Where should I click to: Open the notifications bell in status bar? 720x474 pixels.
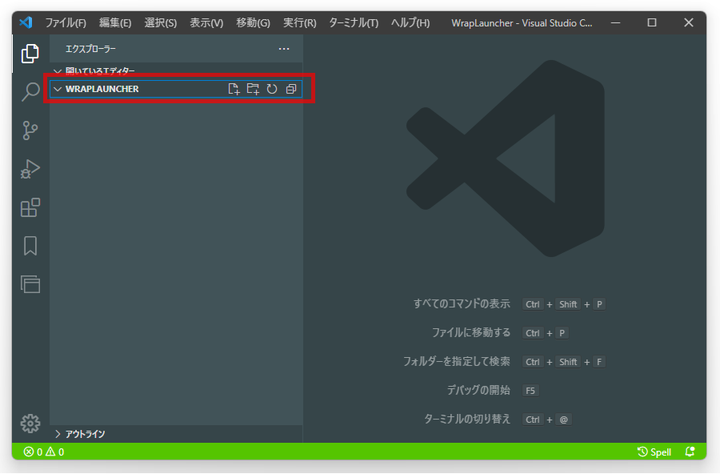point(690,452)
